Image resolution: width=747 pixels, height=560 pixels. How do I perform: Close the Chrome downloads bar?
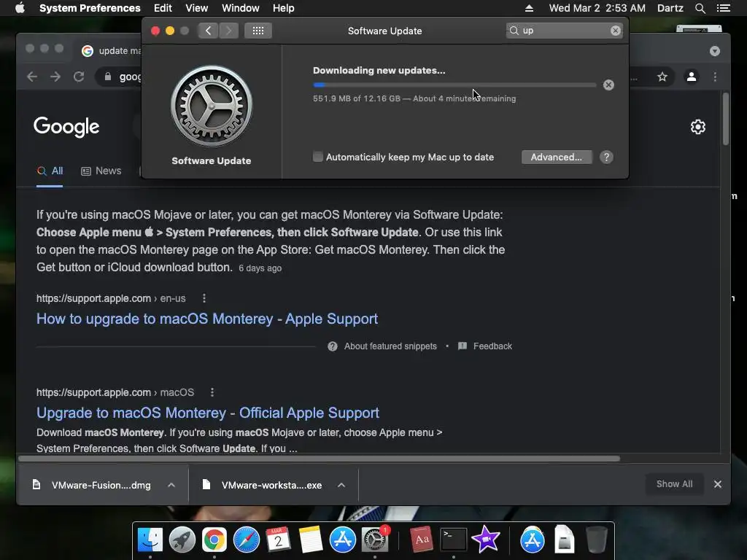718,484
